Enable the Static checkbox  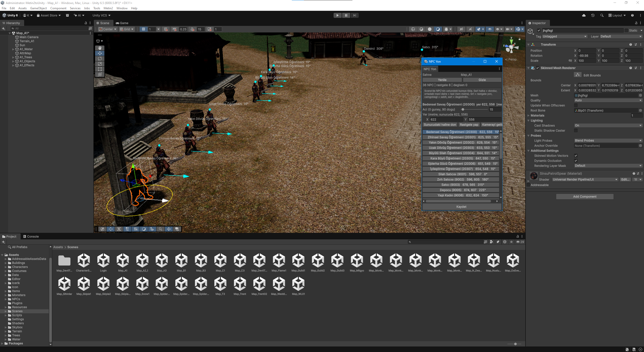pyautogui.click(x=626, y=30)
